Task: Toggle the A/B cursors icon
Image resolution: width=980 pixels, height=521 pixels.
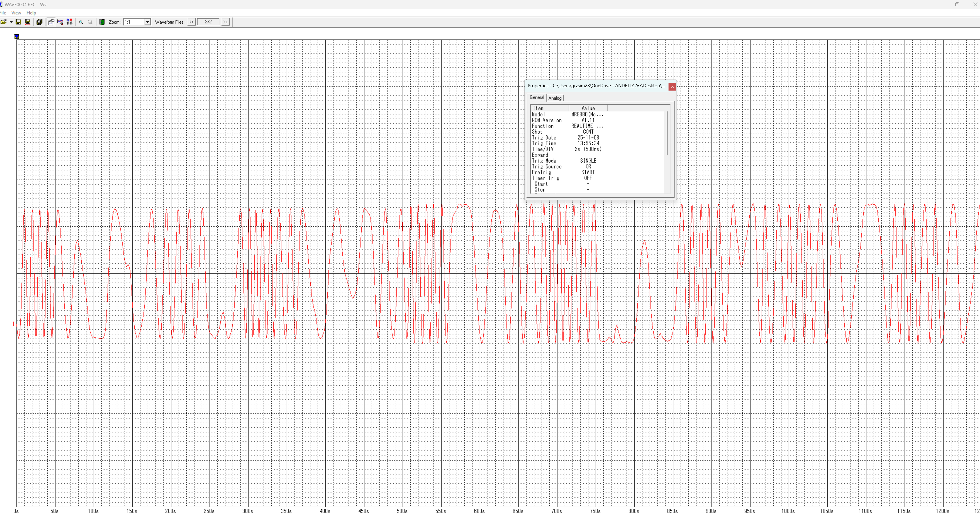Action: point(69,22)
